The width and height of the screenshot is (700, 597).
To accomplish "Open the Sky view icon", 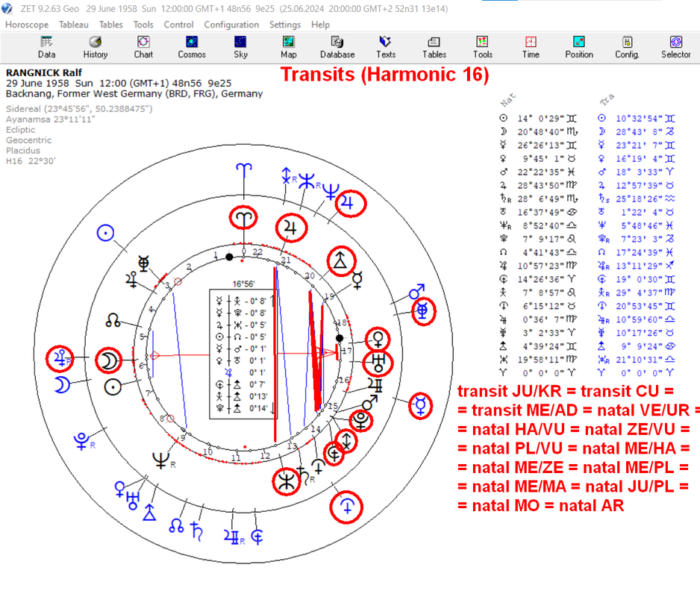I will coord(240,47).
